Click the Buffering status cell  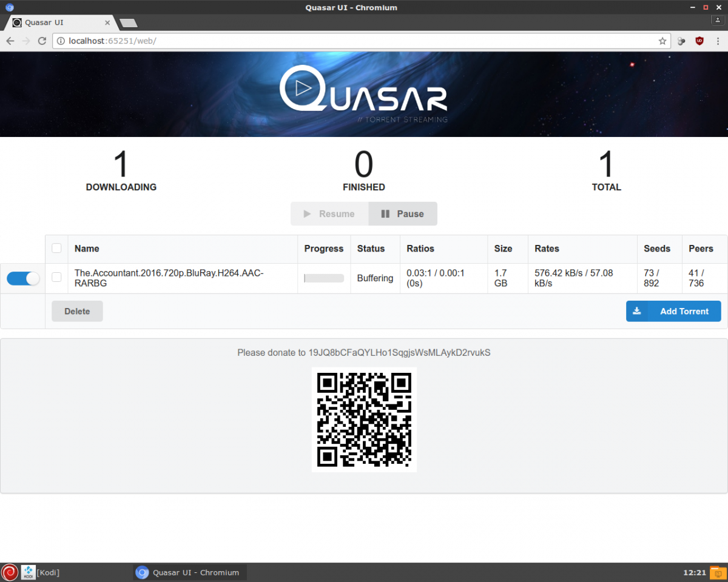375,278
